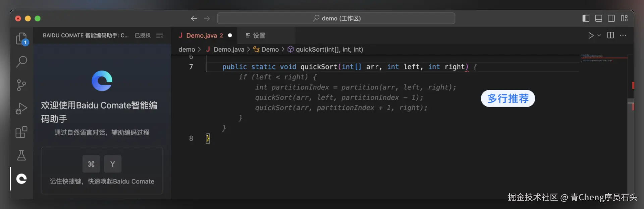Click the Baidu Comate logo

(x=102, y=81)
